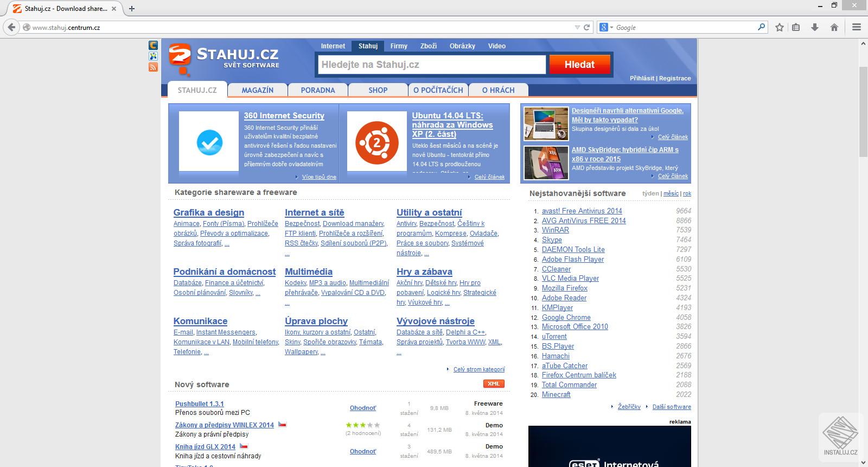Open the AMD SkyBridge article thumbnail
This screenshot has width=868, height=467.
coord(546,163)
